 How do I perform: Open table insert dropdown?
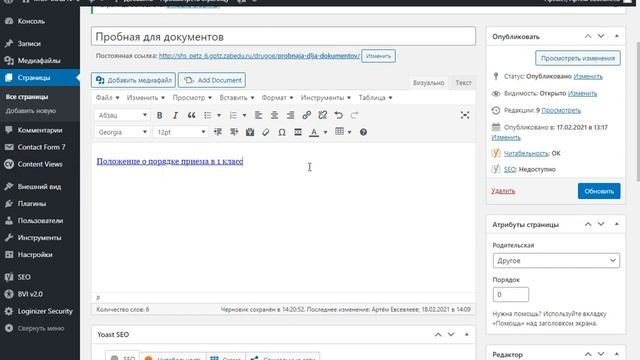tap(343, 132)
